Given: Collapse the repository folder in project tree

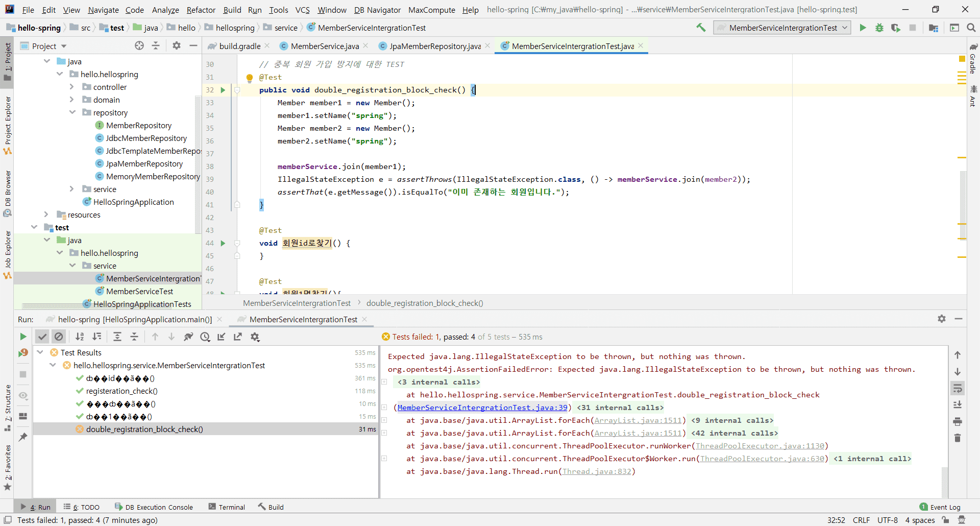Looking at the screenshot, I should pyautogui.click(x=72, y=112).
